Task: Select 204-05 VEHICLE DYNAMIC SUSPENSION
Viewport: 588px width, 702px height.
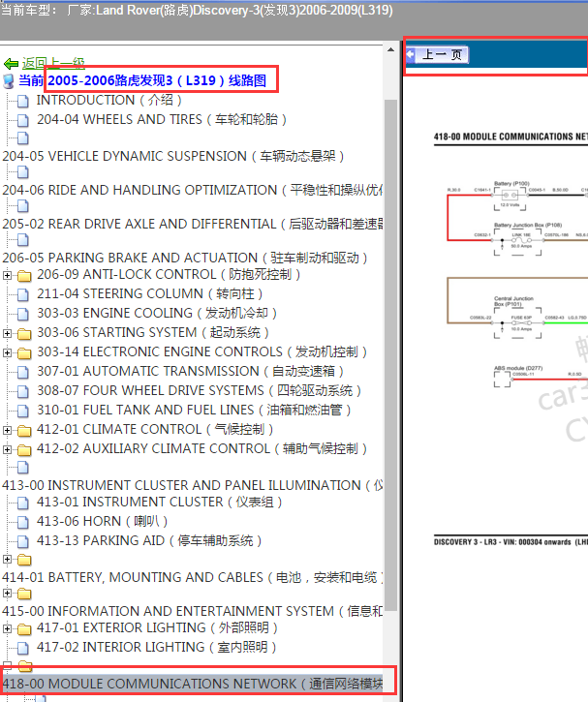Action: point(172,156)
